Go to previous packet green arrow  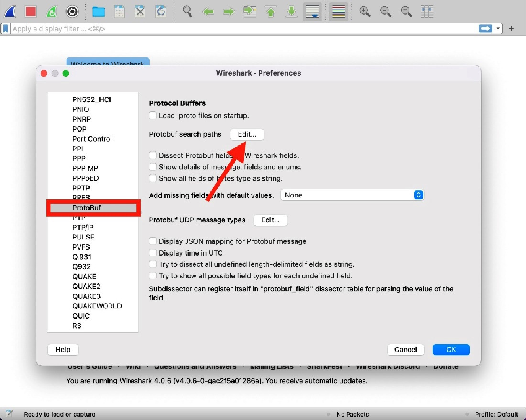[208, 12]
